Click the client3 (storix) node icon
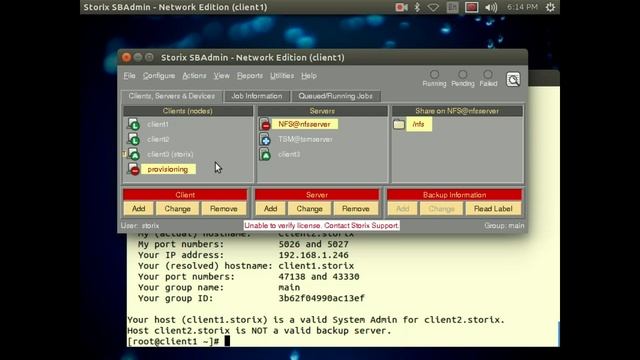The image size is (640, 360). coord(133,154)
